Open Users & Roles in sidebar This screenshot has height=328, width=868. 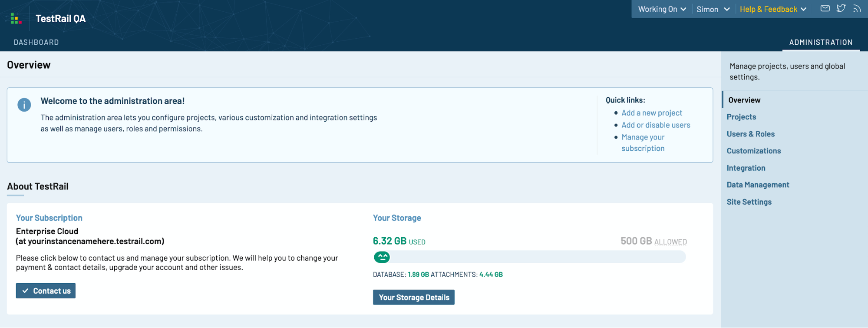(x=750, y=134)
